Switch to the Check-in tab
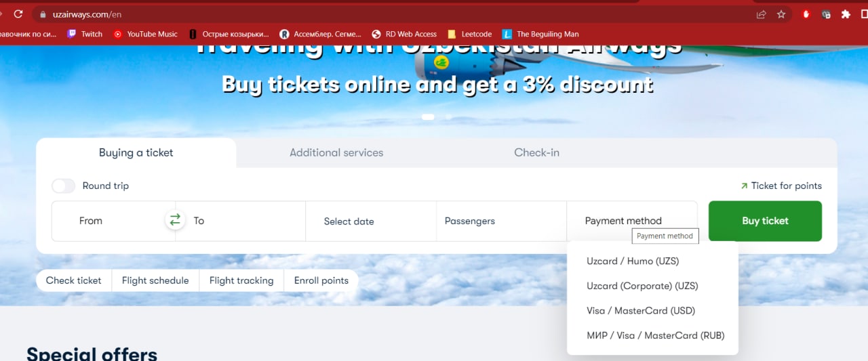The height and width of the screenshot is (361, 868). coord(536,152)
